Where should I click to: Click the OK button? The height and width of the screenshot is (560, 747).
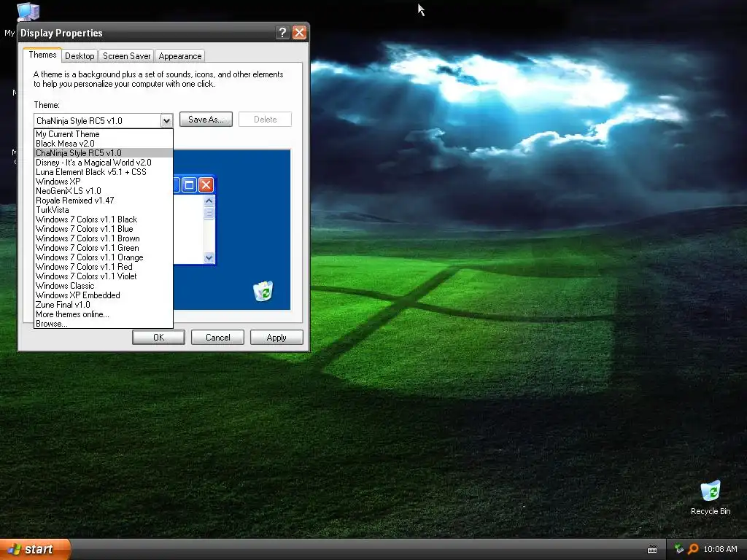158,337
